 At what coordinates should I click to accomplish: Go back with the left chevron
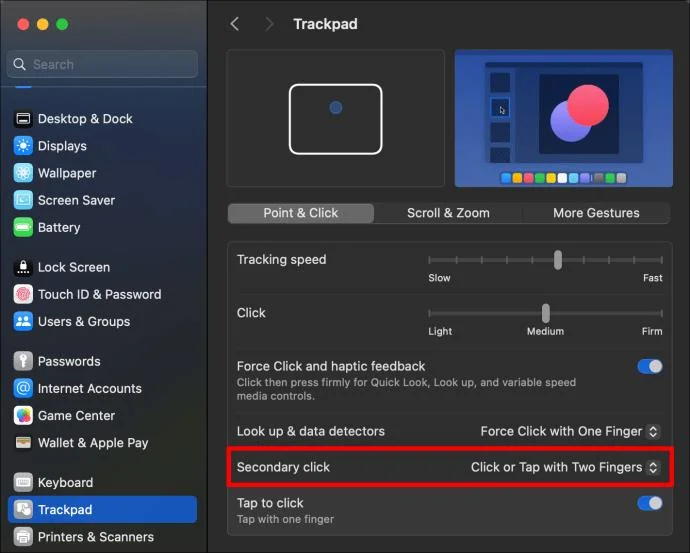click(x=235, y=24)
